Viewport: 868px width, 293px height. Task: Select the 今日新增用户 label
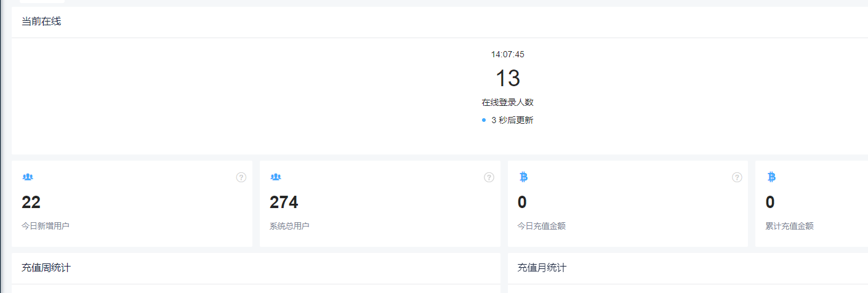click(46, 226)
